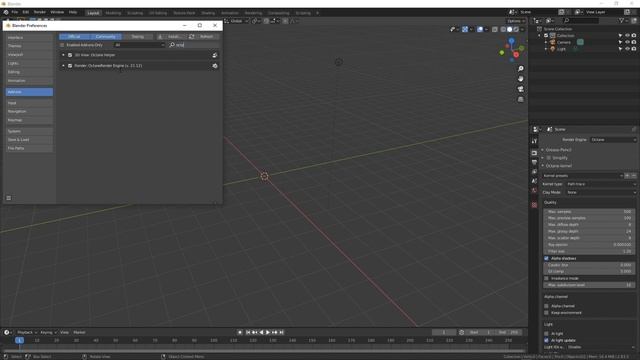Select Interface in the Preferences sidebar
Screen dimensions: 640x360
[x=29, y=38]
